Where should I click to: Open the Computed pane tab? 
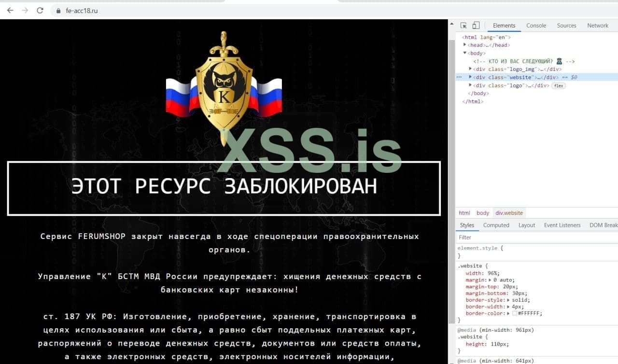click(x=496, y=225)
